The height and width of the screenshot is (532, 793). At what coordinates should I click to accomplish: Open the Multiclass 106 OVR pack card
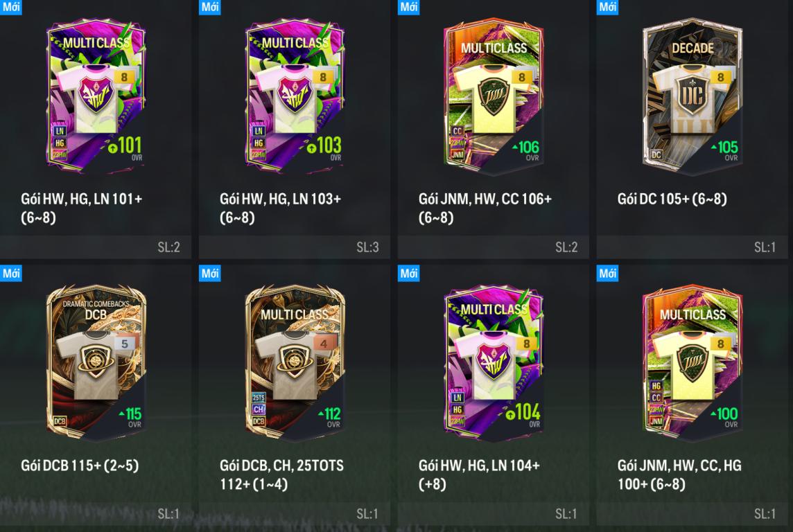493,130
